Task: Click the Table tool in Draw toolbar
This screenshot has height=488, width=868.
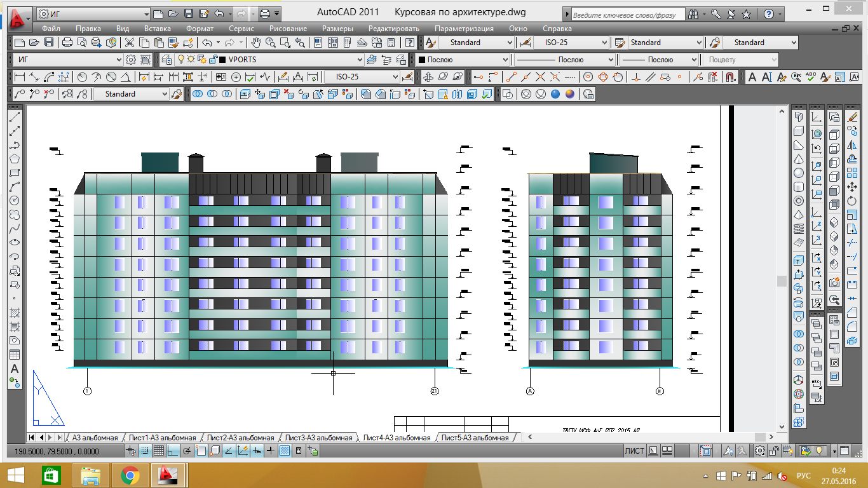Action: click(15, 355)
